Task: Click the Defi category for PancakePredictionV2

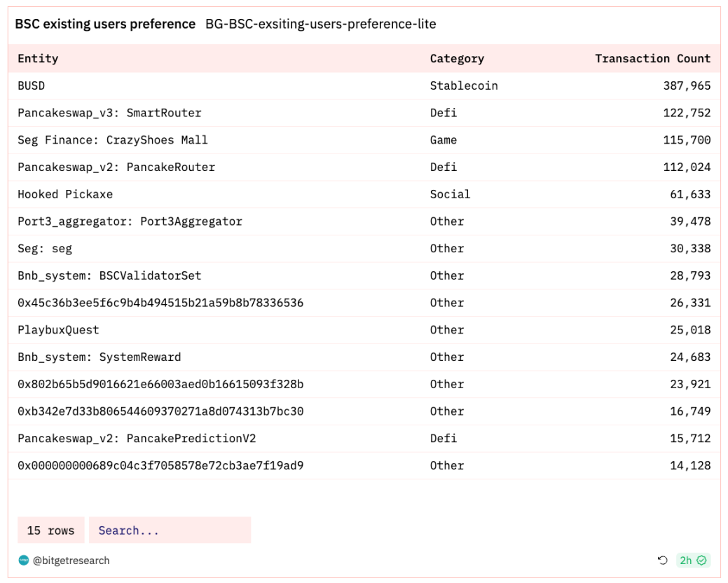Action: (x=444, y=439)
